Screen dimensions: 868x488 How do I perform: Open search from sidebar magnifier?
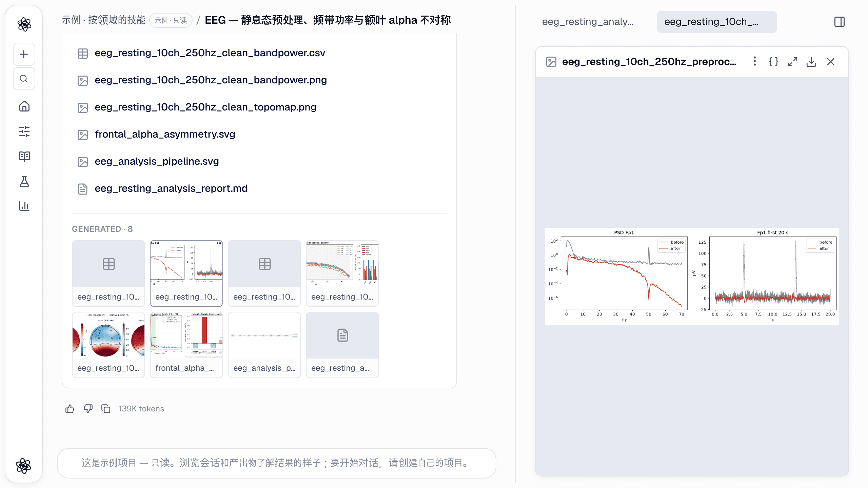coord(24,79)
